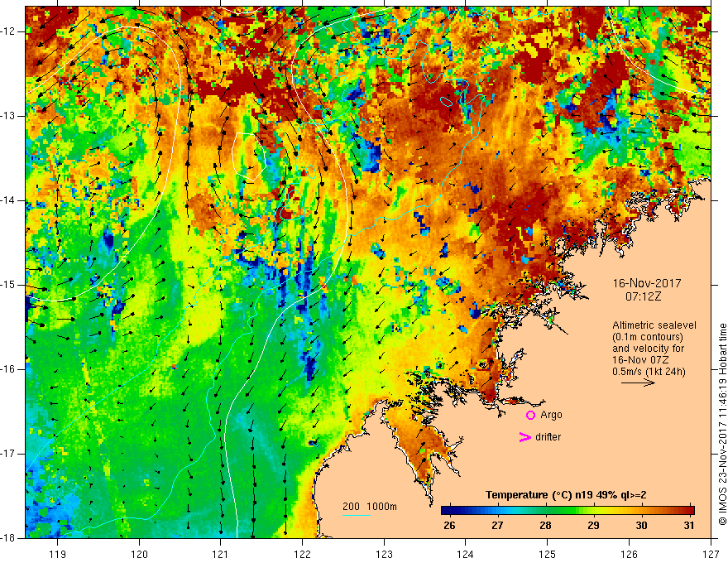Click the magenta drifter arrowhead legend symbol
The image size is (728, 563).
pyautogui.click(x=525, y=437)
